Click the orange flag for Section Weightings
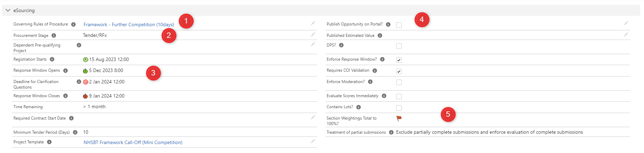 [399, 118]
